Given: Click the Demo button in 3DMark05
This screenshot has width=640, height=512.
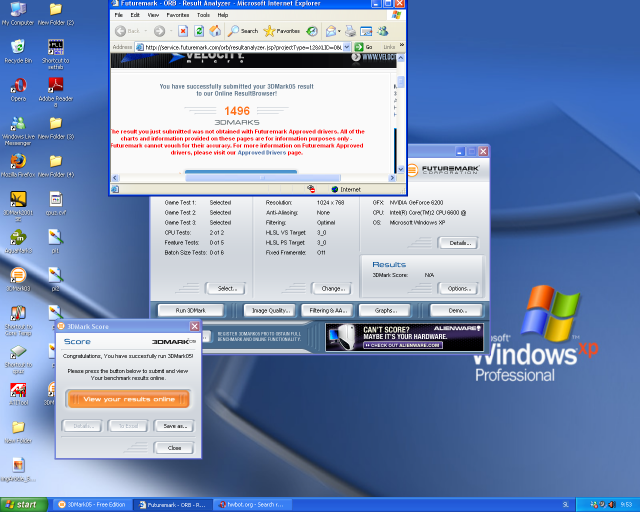Looking at the screenshot, I should tap(457, 311).
